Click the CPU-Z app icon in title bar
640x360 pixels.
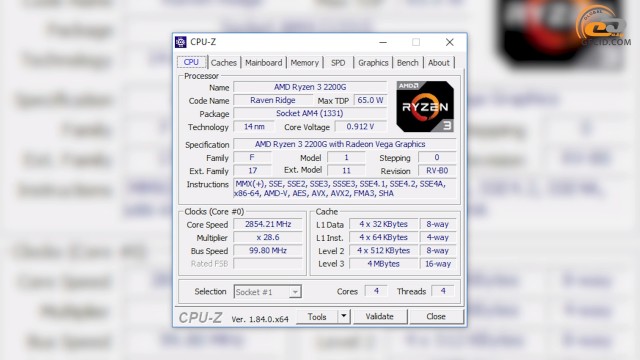pos(181,42)
